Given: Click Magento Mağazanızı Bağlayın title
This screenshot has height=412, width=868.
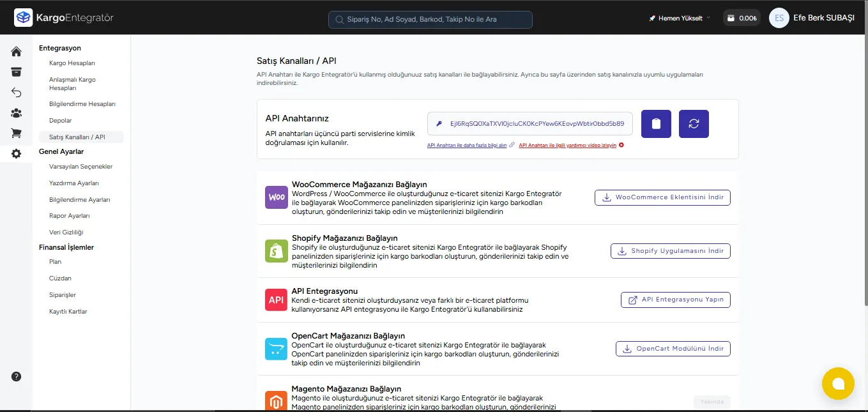Looking at the screenshot, I should pos(346,389).
